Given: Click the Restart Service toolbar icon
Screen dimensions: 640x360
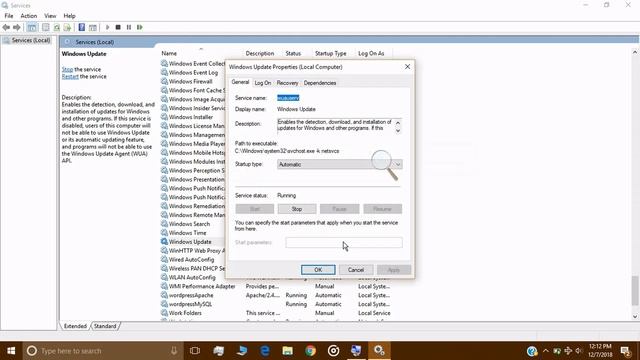Looking at the screenshot, I should (140, 27).
